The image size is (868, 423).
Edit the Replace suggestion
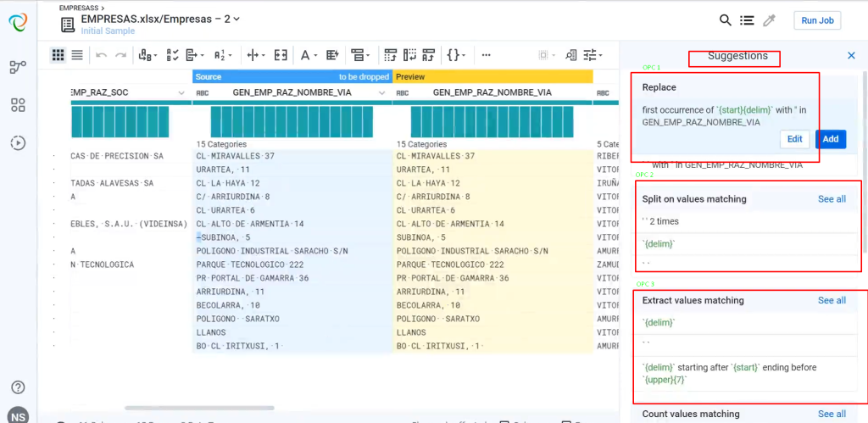(x=794, y=139)
